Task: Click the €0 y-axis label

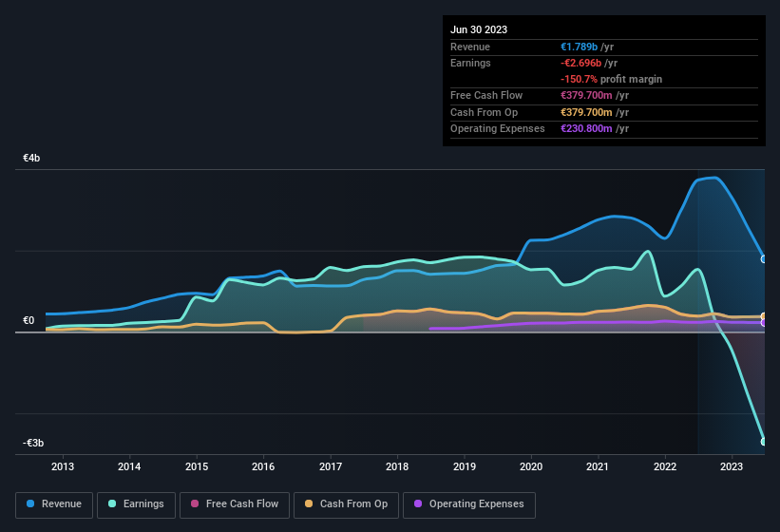Action: (29, 321)
